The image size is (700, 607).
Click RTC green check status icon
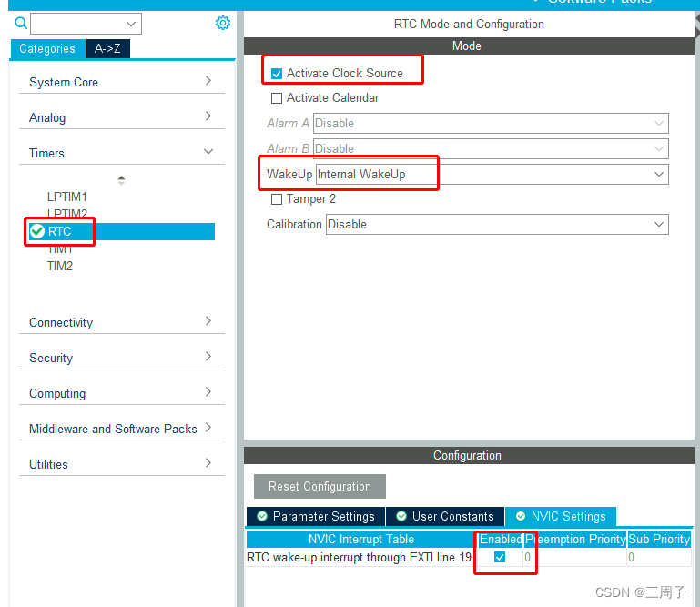[37, 231]
